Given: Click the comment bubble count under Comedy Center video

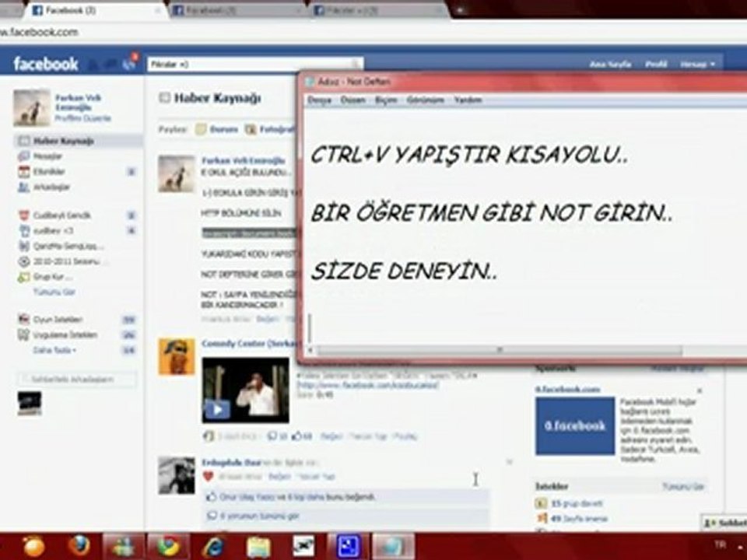Looking at the screenshot, I should (277, 436).
